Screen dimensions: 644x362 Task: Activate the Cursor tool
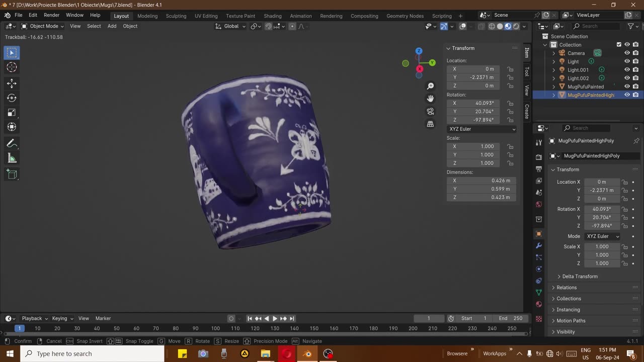[12, 67]
